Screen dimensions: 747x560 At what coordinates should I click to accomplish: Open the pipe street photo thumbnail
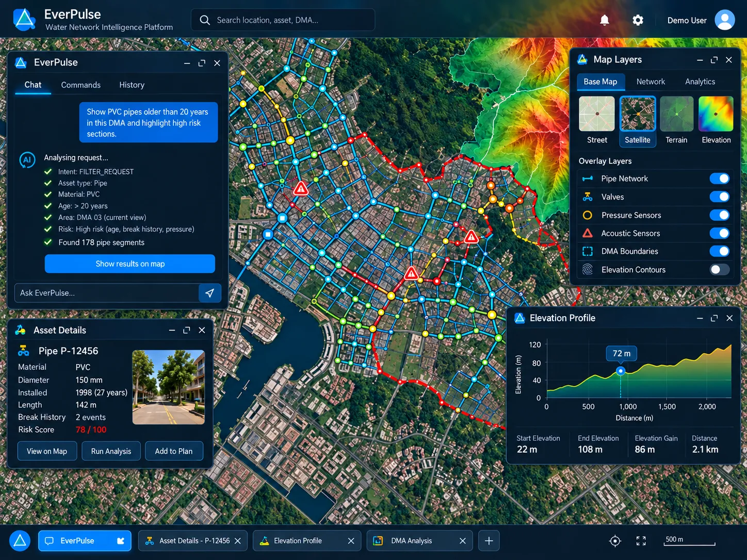169,387
